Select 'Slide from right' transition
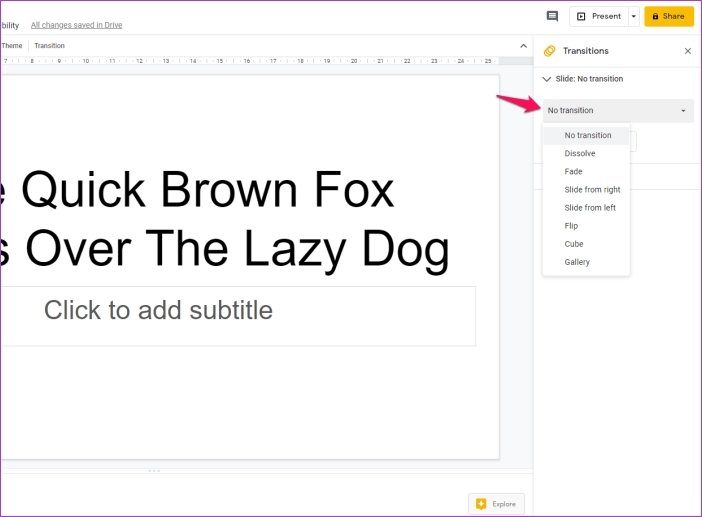702x517 pixels. (x=586, y=190)
